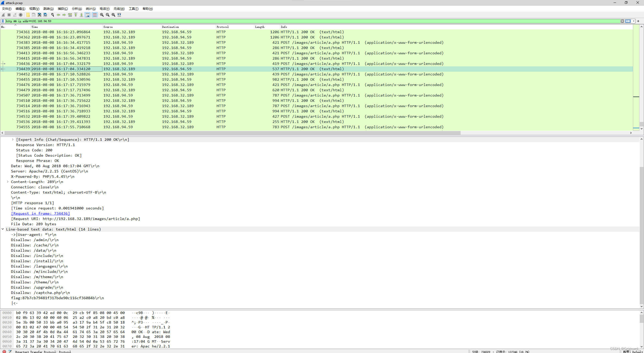Open a capture file via folder icon
This screenshot has height=353, width=644.
(x=28, y=15)
